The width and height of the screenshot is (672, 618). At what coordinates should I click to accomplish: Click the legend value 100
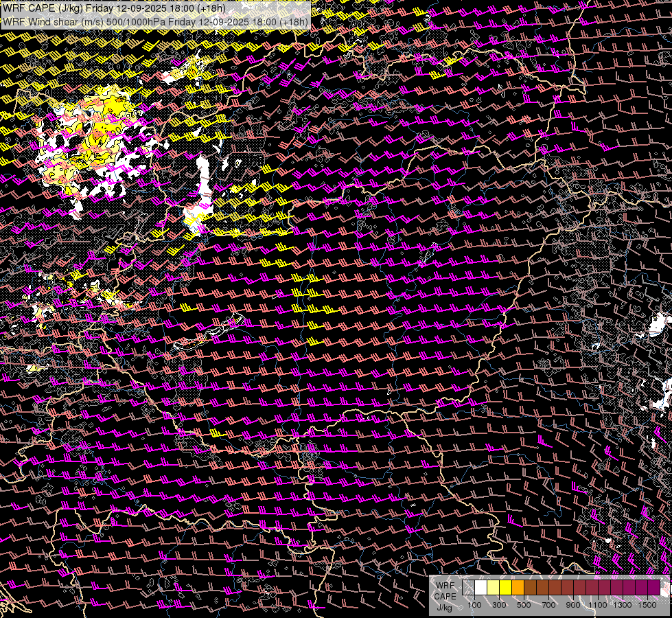click(474, 605)
